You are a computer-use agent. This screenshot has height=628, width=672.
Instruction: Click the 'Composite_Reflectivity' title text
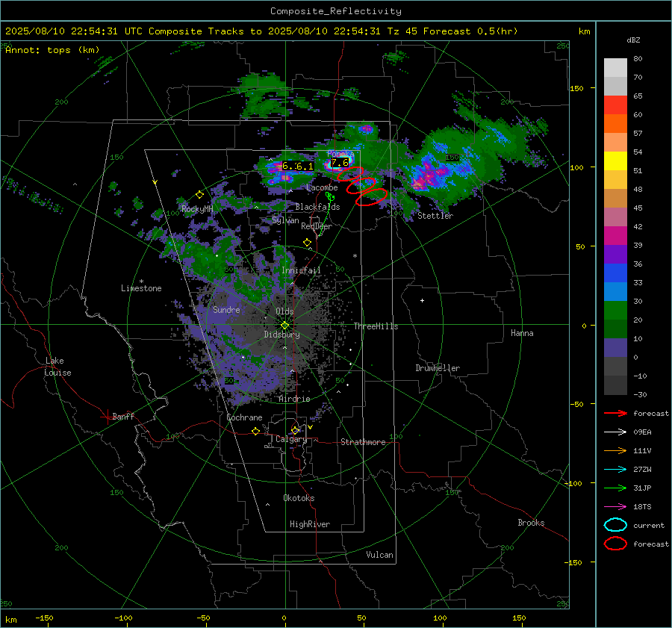(x=336, y=11)
